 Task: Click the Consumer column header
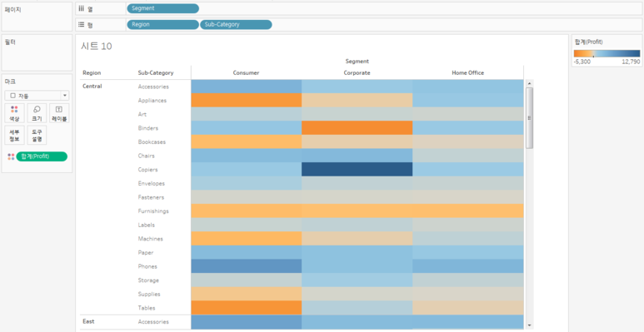click(246, 72)
